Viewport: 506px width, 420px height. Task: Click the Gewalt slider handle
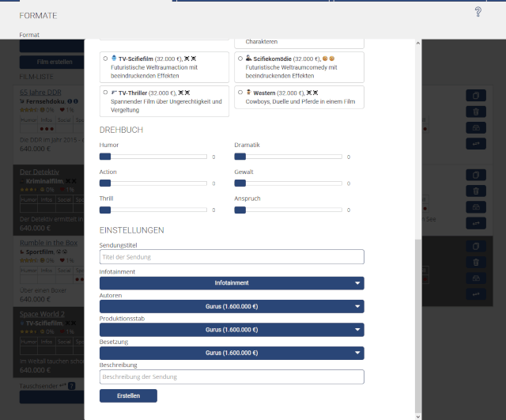[x=240, y=184]
